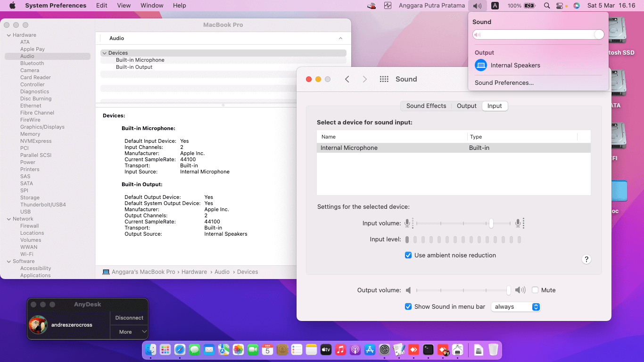This screenshot has width=644, height=362.
Task: Toggle Use ambient noise reduction checkbox
Action: tap(408, 255)
